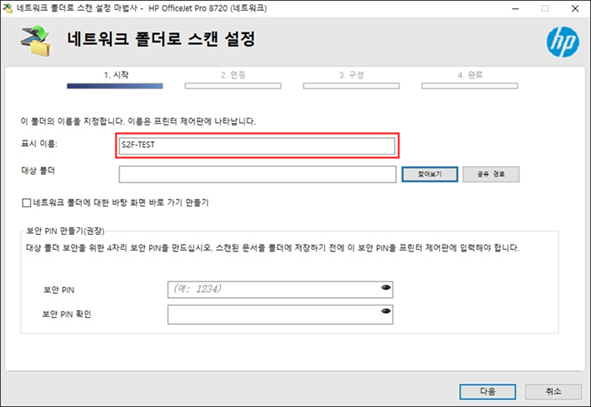The height and width of the screenshot is (407, 591).
Task: Select the 2. 인증 step tab
Action: point(233,75)
